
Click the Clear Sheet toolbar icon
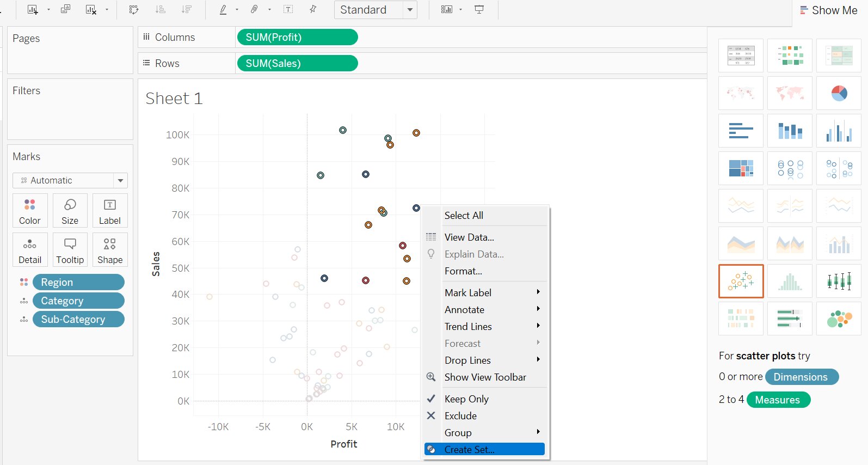coord(91,10)
